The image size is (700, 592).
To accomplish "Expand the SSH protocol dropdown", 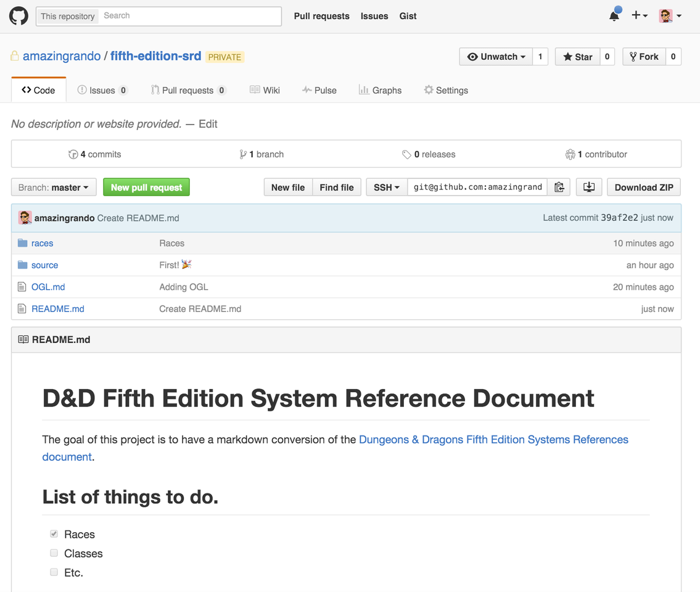I will 387,187.
